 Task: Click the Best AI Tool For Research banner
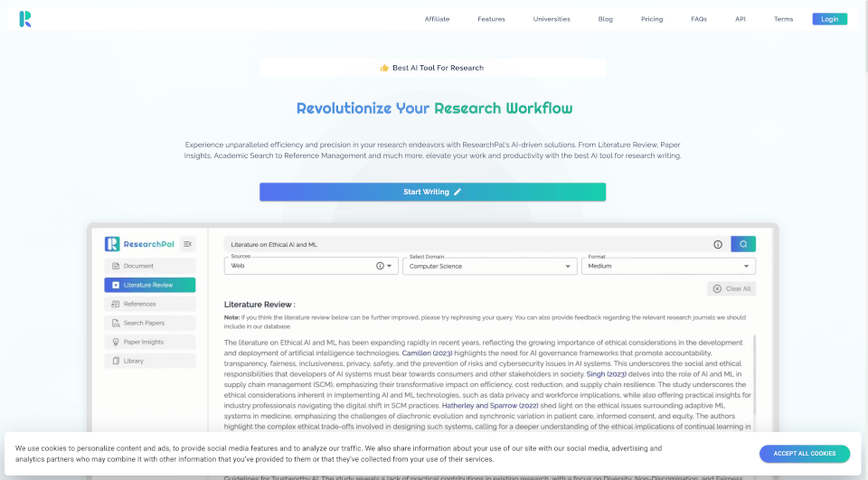(x=432, y=68)
